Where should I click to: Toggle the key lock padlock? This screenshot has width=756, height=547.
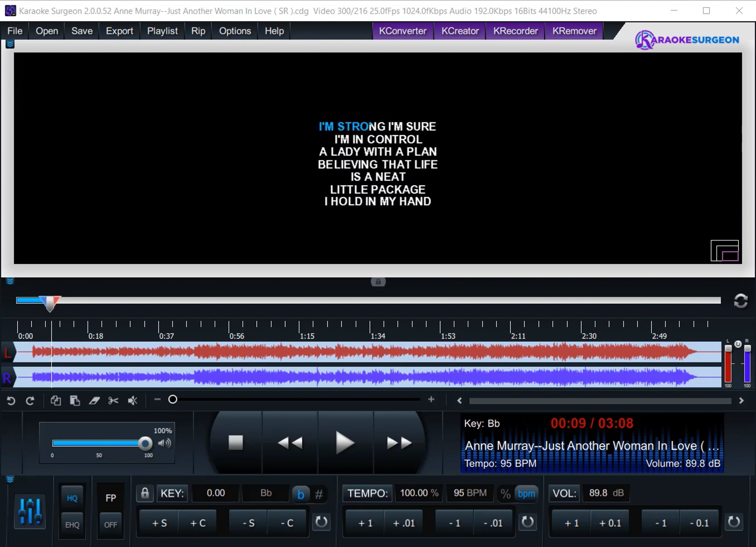[x=145, y=493]
